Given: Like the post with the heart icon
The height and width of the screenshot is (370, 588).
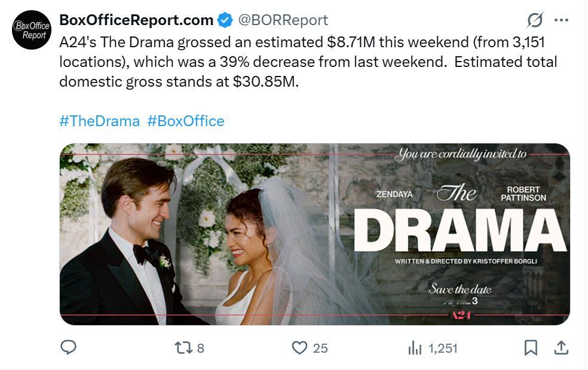Looking at the screenshot, I should pos(299,347).
